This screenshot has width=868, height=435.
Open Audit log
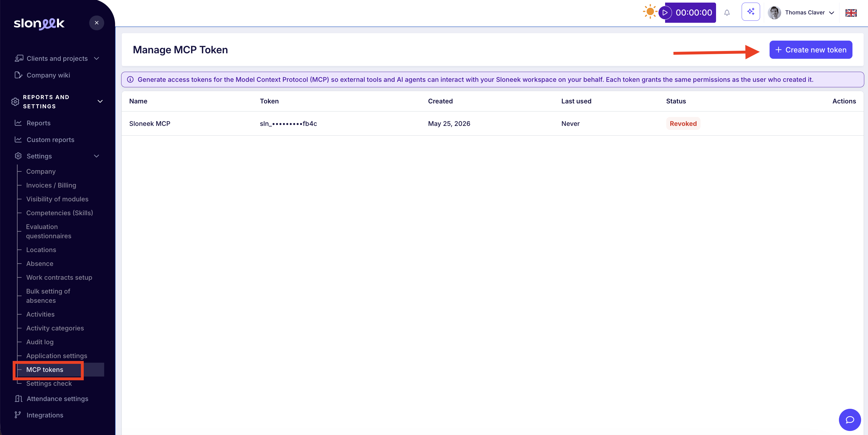pyautogui.click(x=40, y=342)
